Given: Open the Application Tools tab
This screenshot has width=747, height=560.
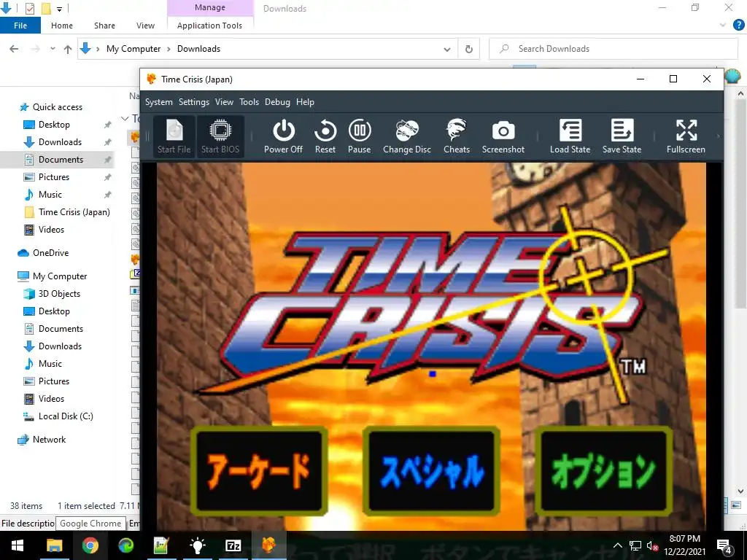Looking at the screenshot, I should click(209, 26).
